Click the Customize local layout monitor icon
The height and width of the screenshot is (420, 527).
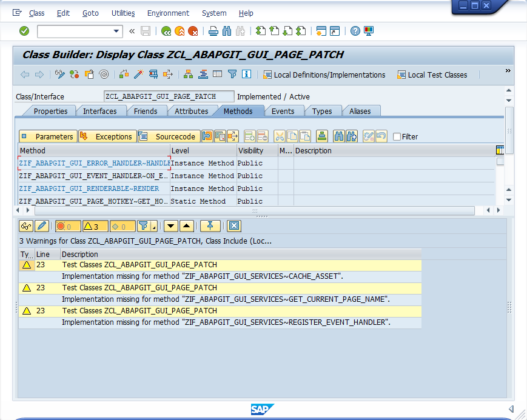coord(369,32)
